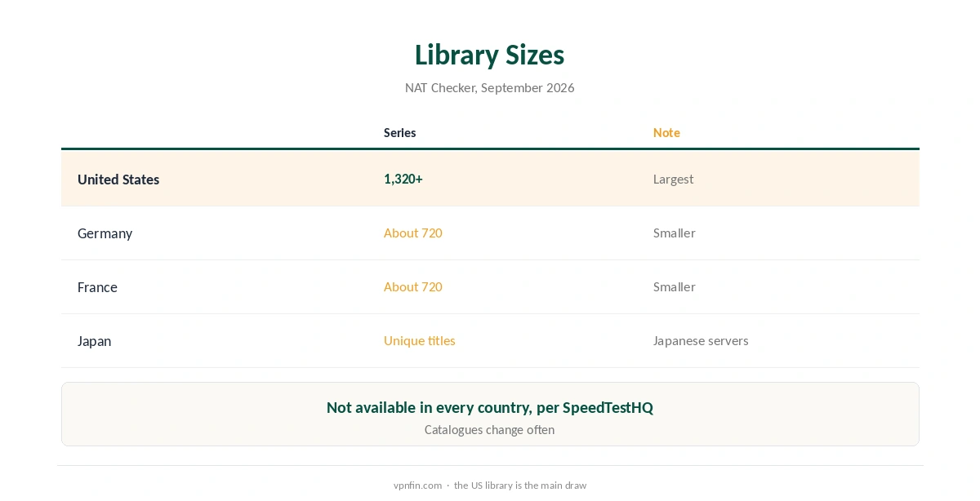The width and height of the screenshot is (980, 501).
Task: Click the Library Sizes title
Action: click(489, 55)
